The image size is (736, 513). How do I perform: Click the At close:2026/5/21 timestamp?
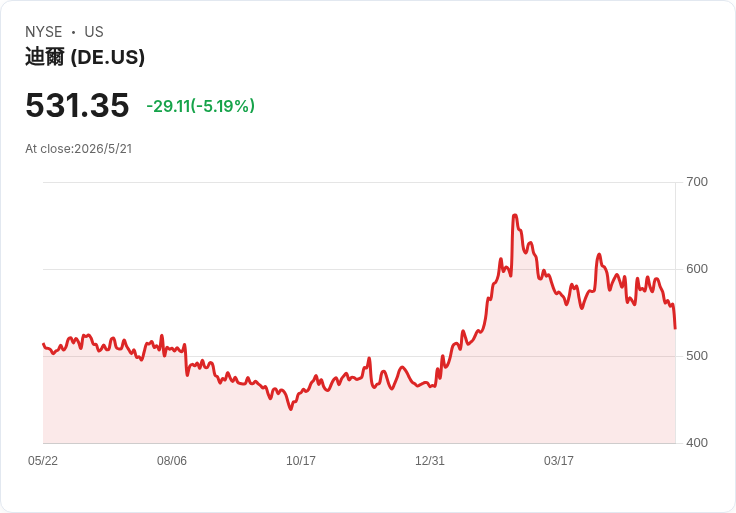click(78, 149)
